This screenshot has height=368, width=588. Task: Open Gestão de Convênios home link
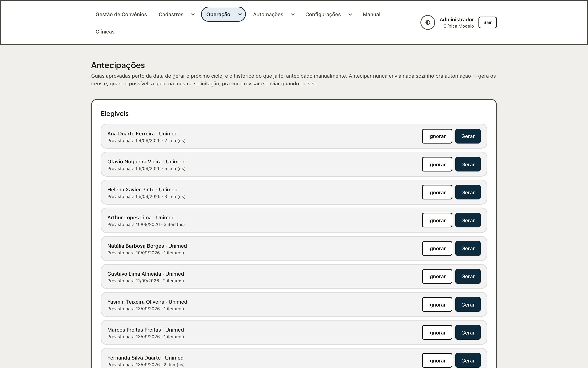point(121,14)
